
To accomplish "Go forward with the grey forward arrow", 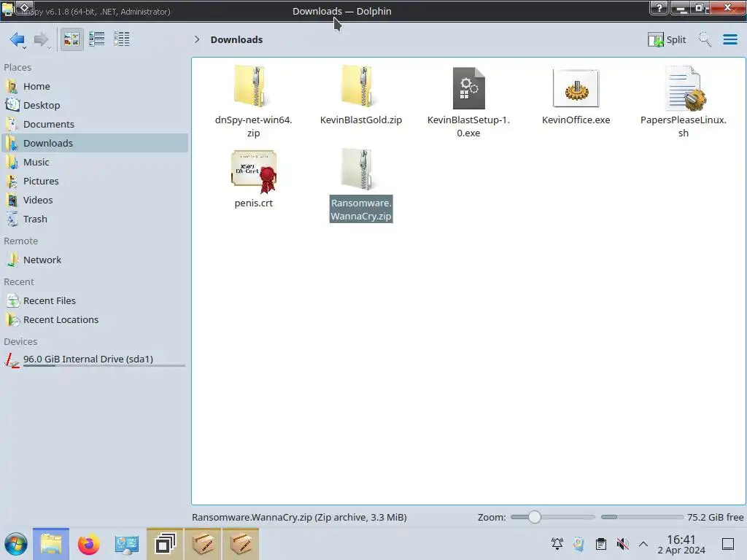I will [x=42, y=39].
